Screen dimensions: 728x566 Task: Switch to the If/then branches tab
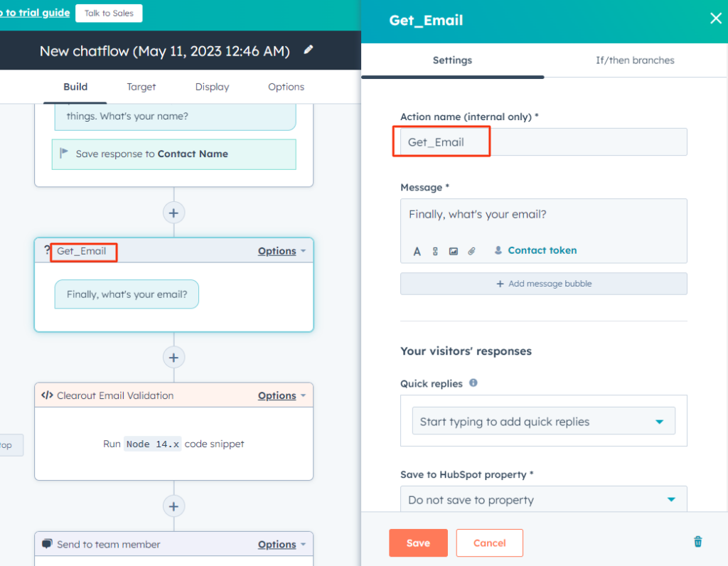(635, 60)
